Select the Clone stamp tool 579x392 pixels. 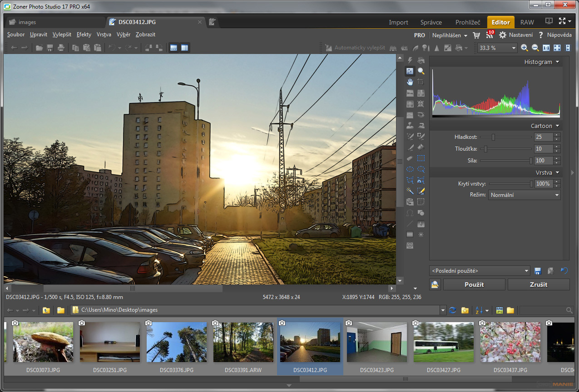click(x=410, y=125)
